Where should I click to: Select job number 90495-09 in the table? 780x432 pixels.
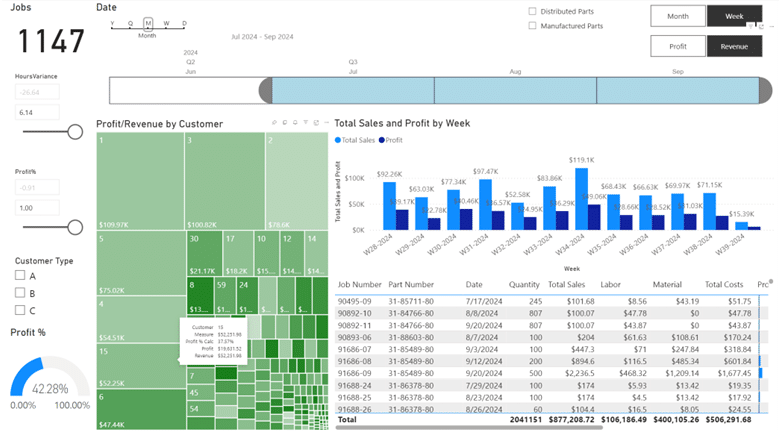[x=354, y=301]
